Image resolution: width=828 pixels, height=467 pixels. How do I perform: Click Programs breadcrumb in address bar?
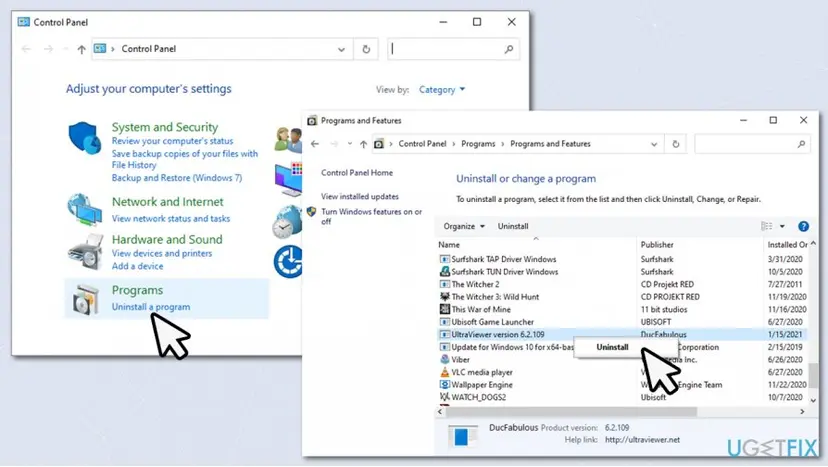coord(478,144)
